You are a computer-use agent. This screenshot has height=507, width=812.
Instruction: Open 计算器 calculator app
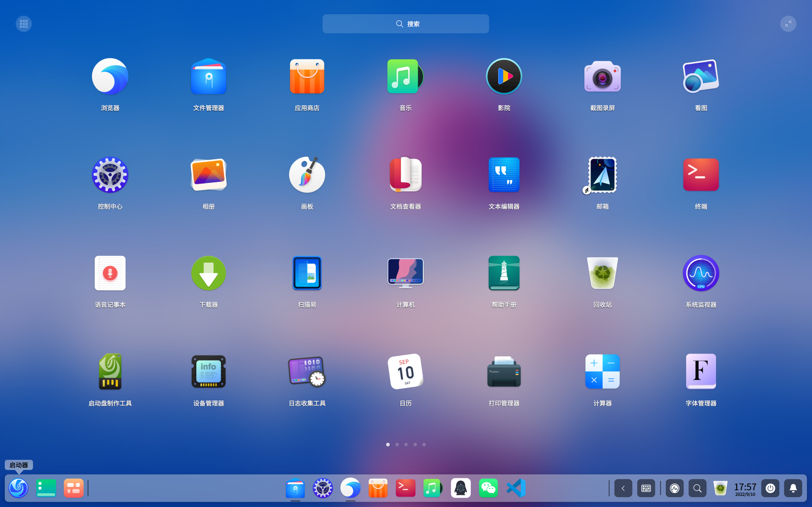coord(602,371)
